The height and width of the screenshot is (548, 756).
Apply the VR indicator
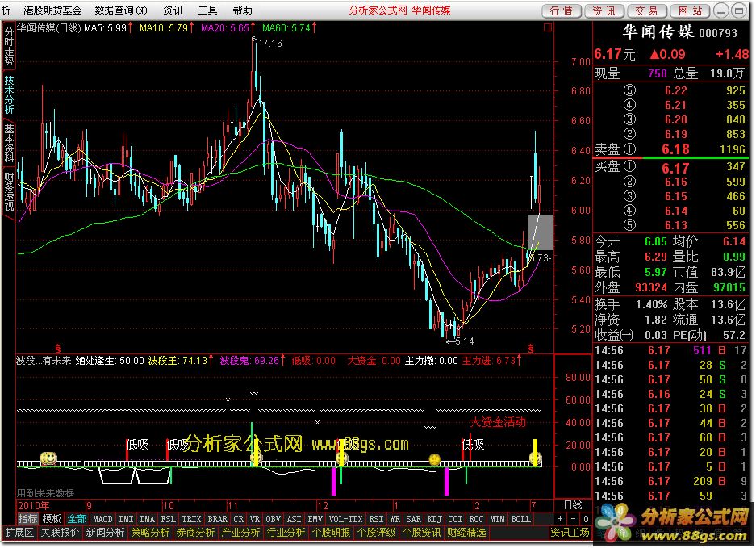(x=255, y=520)
